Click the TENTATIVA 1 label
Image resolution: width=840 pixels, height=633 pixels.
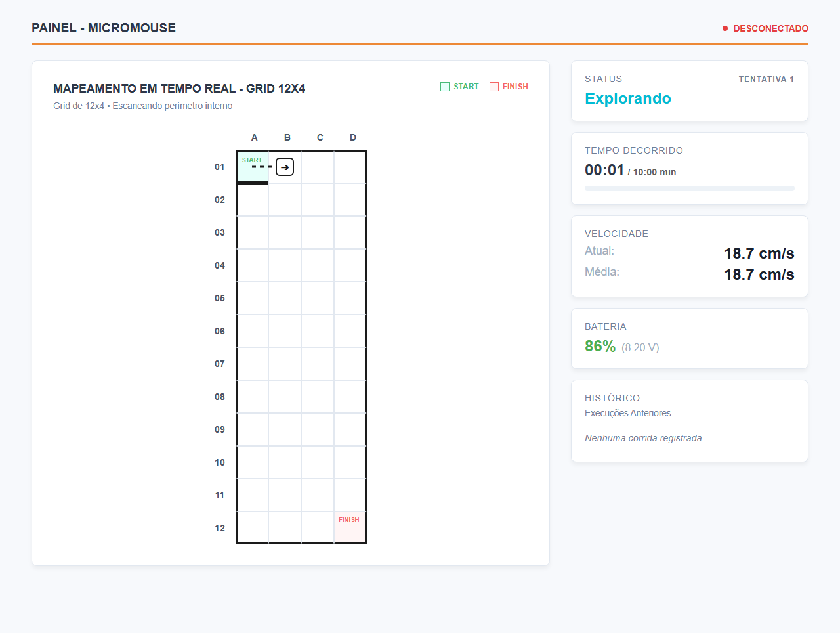(x=766, y=79)
